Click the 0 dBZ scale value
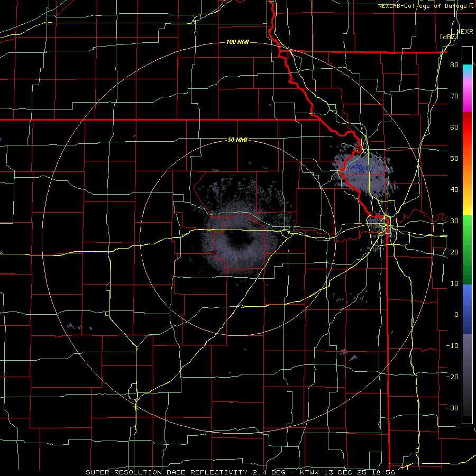The width and height of the screenshot is (476, 476). [x=456, y=315]
